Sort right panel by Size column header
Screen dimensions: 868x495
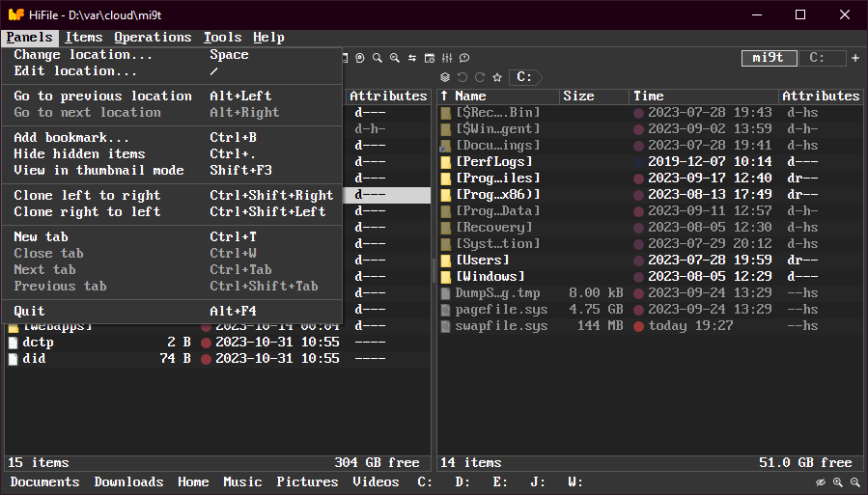[578, 96]
